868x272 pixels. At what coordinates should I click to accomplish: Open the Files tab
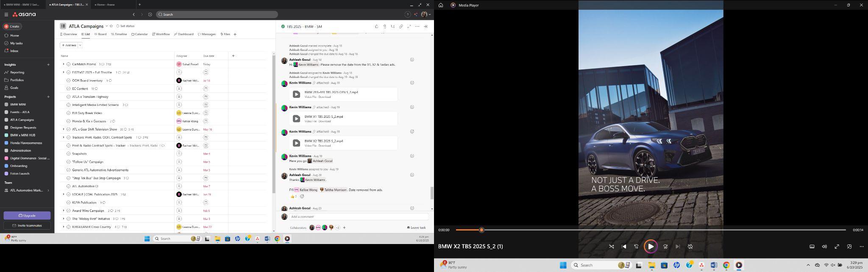click(225, 34)
